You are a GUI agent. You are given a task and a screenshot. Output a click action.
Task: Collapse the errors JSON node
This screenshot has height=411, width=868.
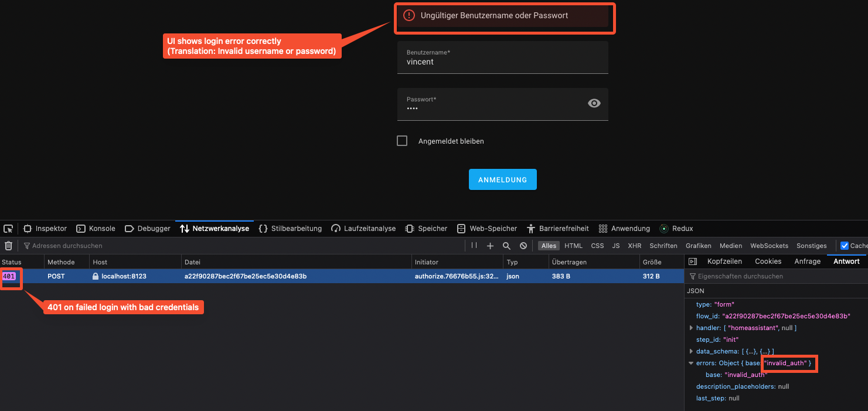click(692, 364)
